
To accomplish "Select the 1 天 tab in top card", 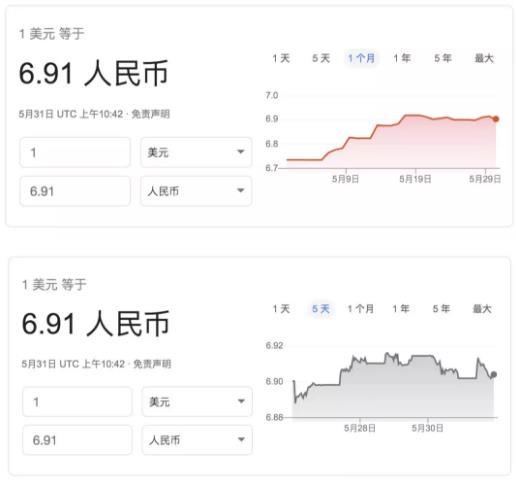I will click(281, 58).
